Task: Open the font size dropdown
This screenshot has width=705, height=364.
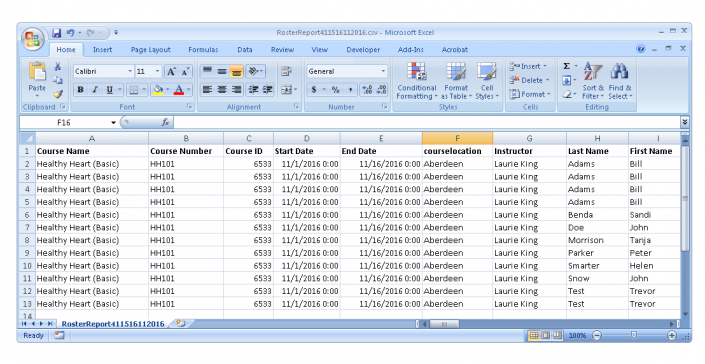Action: pyautogui.click(x=157, y=71)
